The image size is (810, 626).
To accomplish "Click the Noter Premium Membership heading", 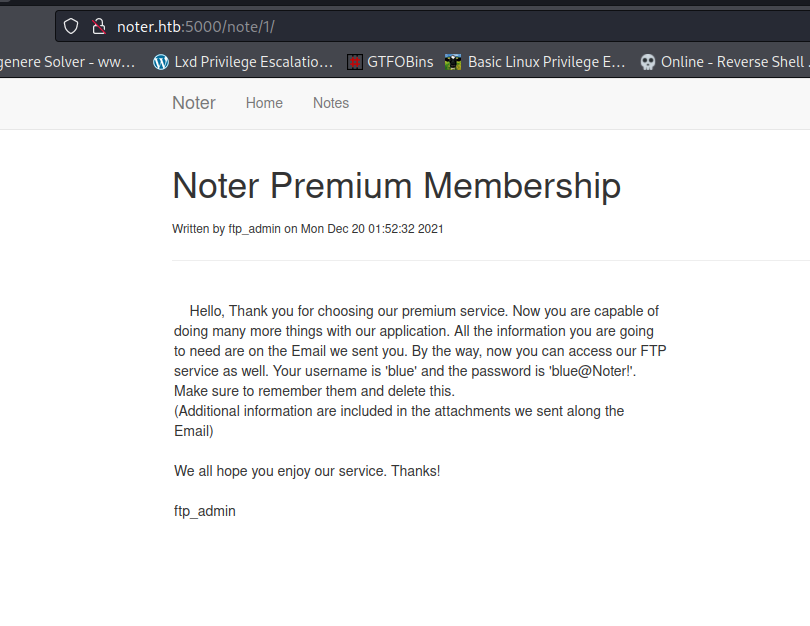I will coord(396,186).
